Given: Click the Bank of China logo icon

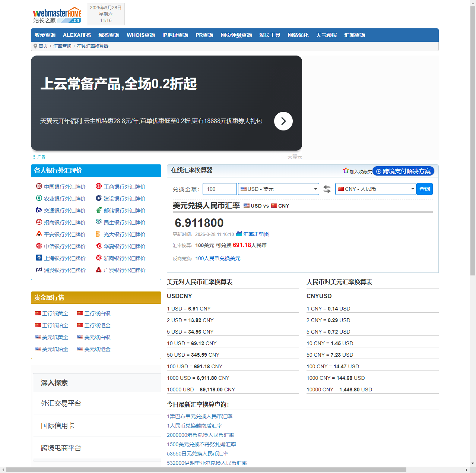Looking at the screenshot, I should coord(39,186).
